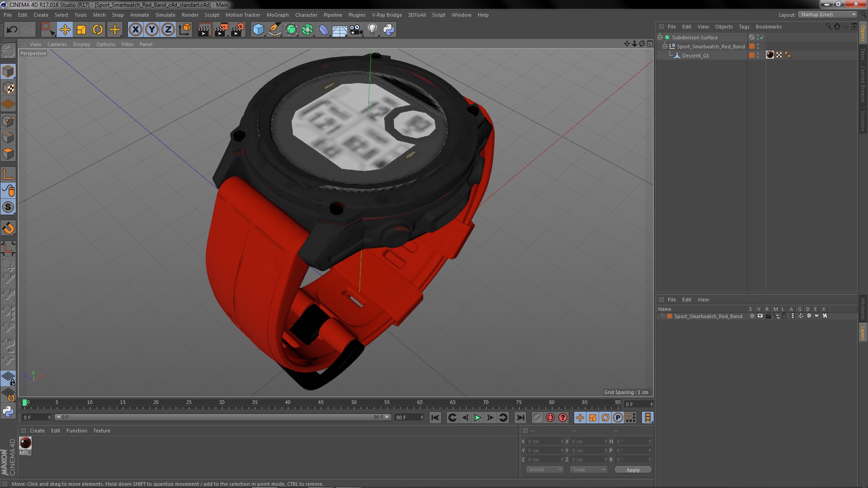The width and height of the screenshot is (868, 488).
Task: Switch to Points mode
Action: pos(8,121)
